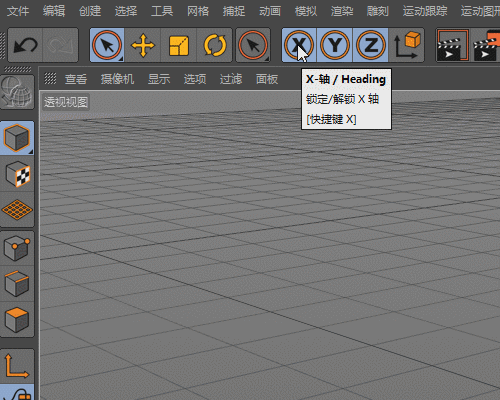Viewport: 500px width, 400px height.
Task: Select the Edges mode icon
Action: [17, 284]
